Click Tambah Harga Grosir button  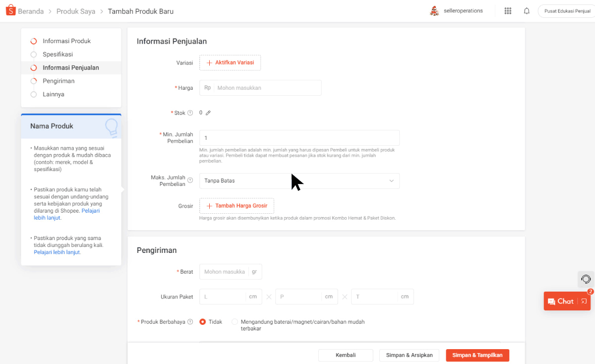pyautogui.click(x=237, y=206)
